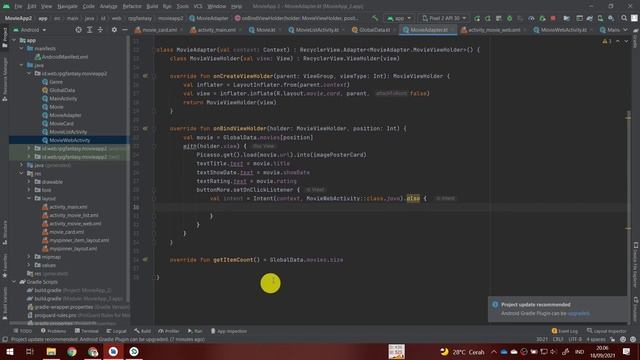Open the Navigate menu
This screenshot has height=360, width=640.
(x=67, y=6)
